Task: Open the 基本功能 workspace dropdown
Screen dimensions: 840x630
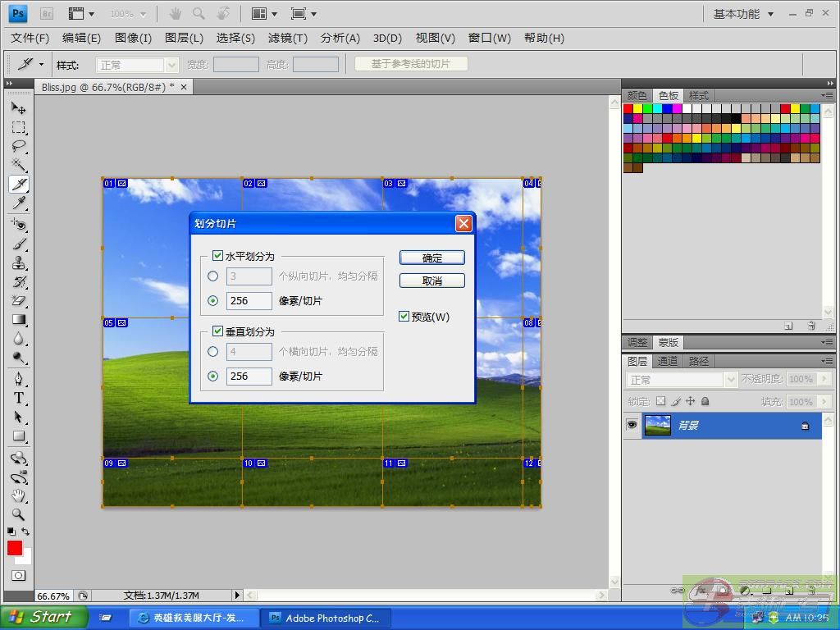Action: pos(743,14)
